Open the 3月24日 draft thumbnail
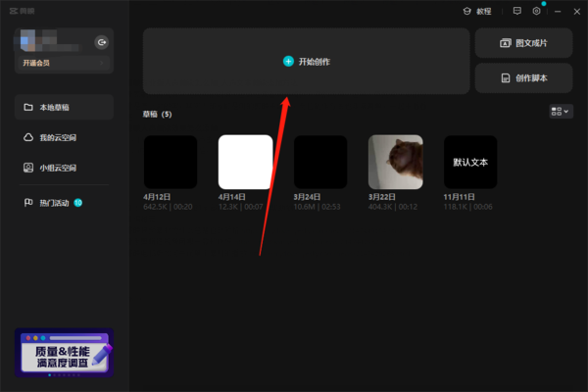 pos(320,162)
